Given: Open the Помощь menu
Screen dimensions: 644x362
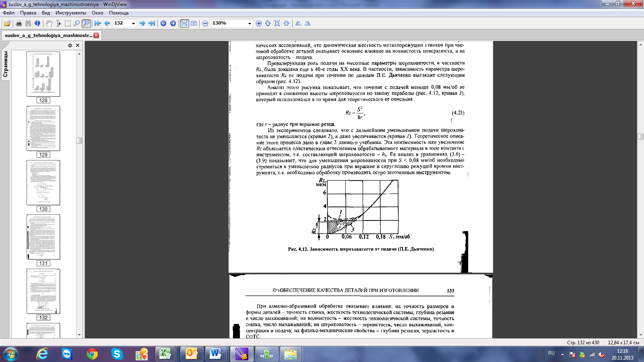Looking at the screenshot, I should (x=119, y=13).
